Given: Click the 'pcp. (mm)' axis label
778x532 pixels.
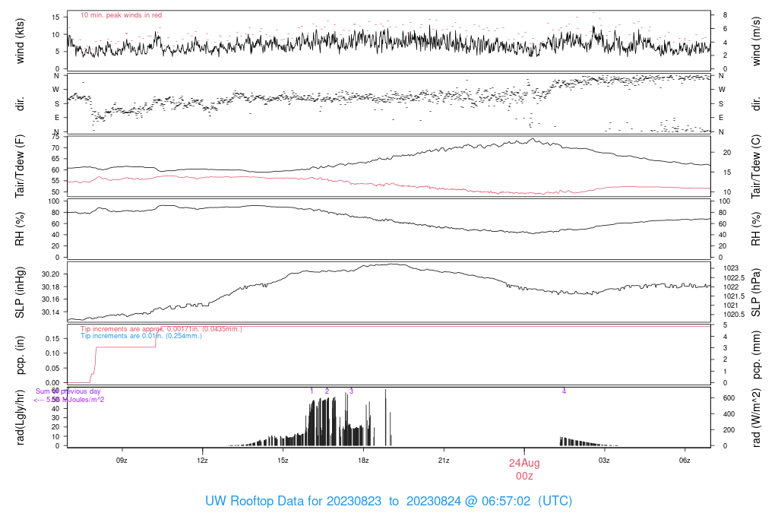Looking at the screenshot, I should tap(756, 355).
